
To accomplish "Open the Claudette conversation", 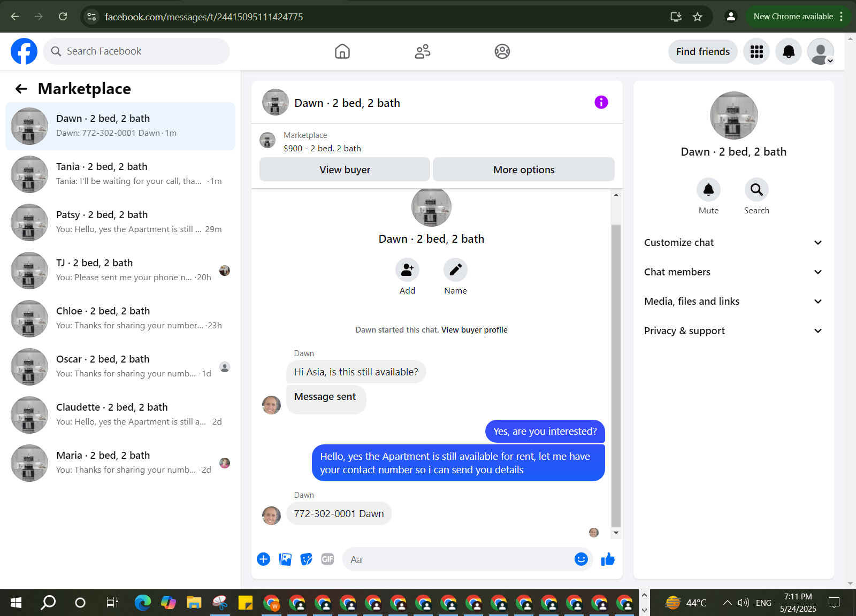I will 120,415.
